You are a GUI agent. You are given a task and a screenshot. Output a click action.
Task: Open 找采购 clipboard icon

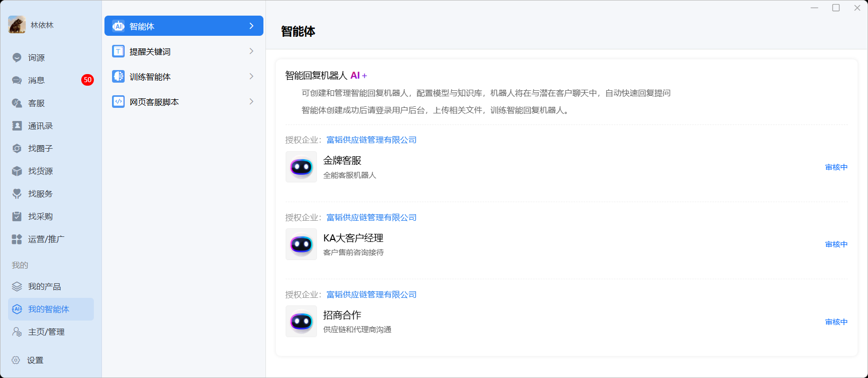[x=17, y=216]
